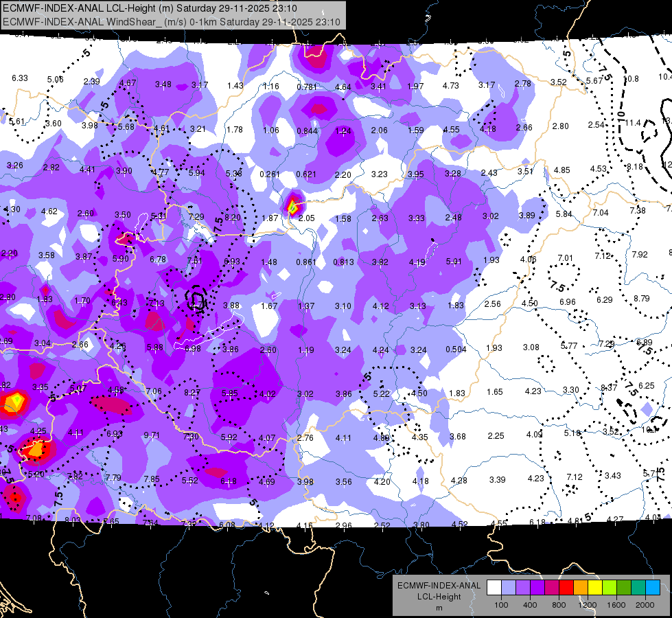This screenshot has height=618, width=672.
Task: Click wind shear value '5.01'
Action: pyautogui.click(x=454, y=261)
